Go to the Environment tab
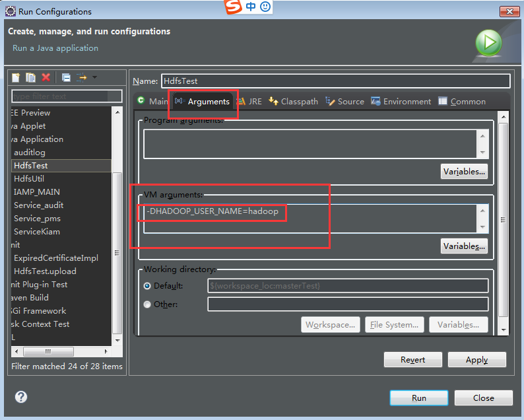Screen dimensions: 524x420 [x=401, y=101]
